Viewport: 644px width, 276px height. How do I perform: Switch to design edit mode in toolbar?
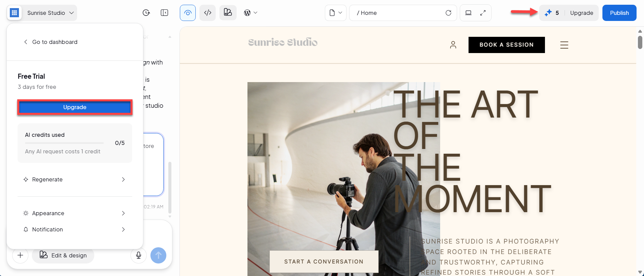[x=228, y=13]
